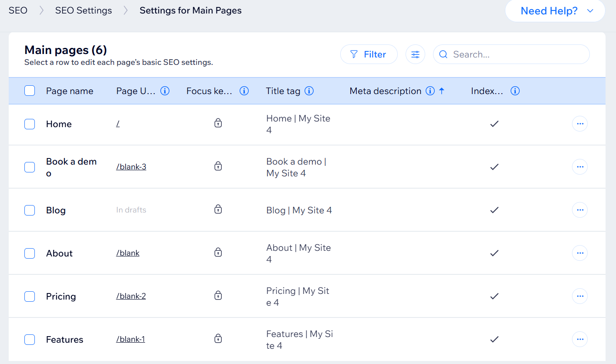
Task: Go to SEO Settings breadcrumb
Action: coord(83,10)
